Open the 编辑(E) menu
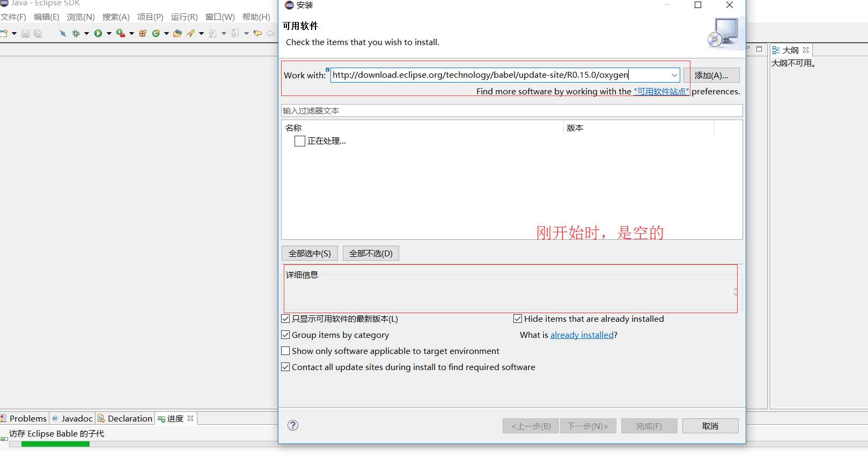The image size is (868, 458). (47, 17)
